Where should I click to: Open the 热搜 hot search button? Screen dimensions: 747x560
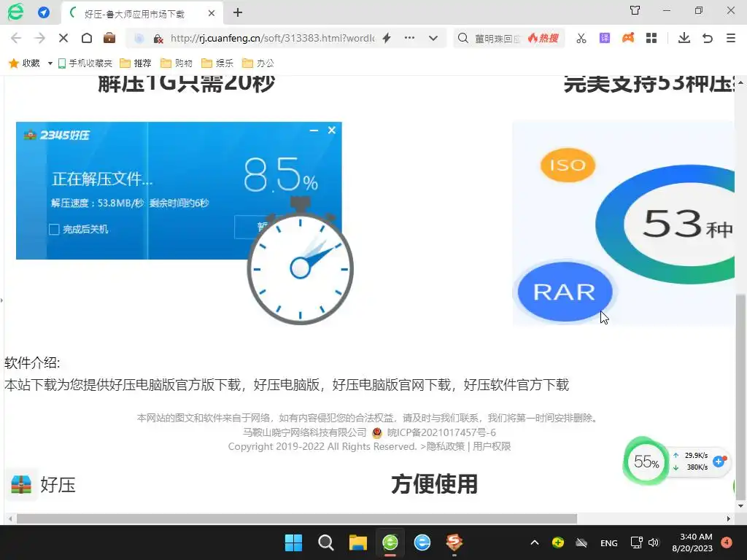(x=543, y=38)
